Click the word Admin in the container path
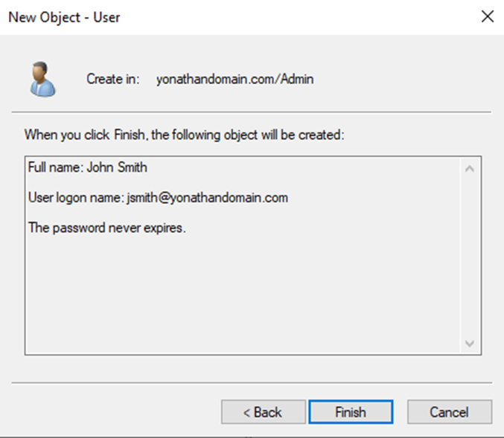504x438 pixels. (297, 79)
